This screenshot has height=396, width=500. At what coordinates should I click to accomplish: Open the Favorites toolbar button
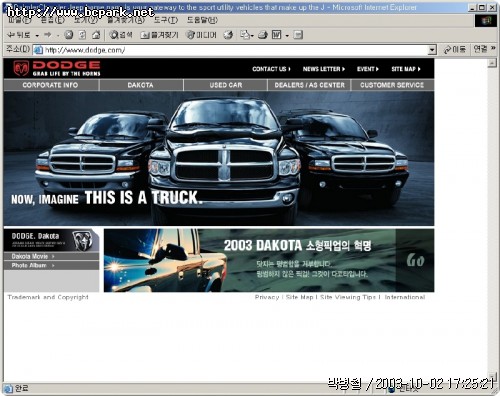pyautogui.click(x=159, y=35)
